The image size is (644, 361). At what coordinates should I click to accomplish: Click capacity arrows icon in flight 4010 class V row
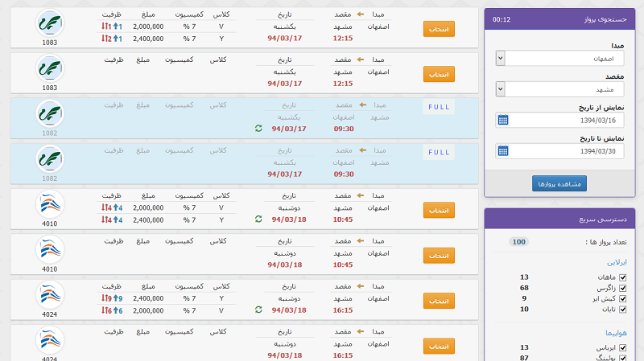click(x=112, y=207)
